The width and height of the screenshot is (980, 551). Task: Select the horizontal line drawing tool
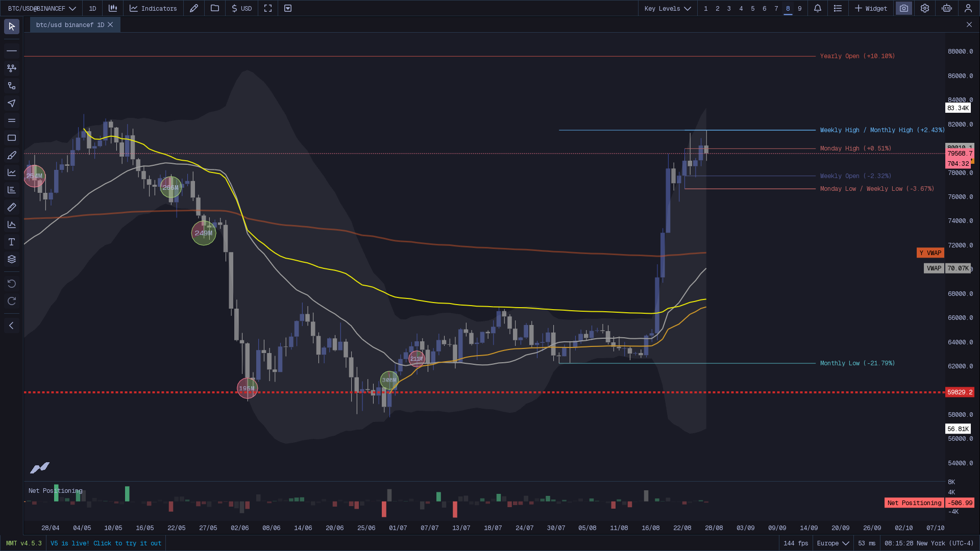12,51
